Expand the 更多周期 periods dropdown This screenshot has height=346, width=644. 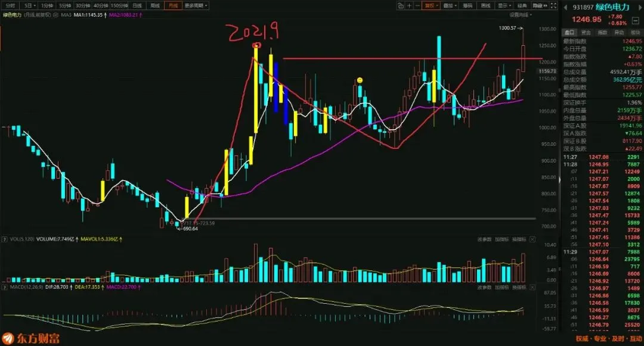click(x=196, y=6)
